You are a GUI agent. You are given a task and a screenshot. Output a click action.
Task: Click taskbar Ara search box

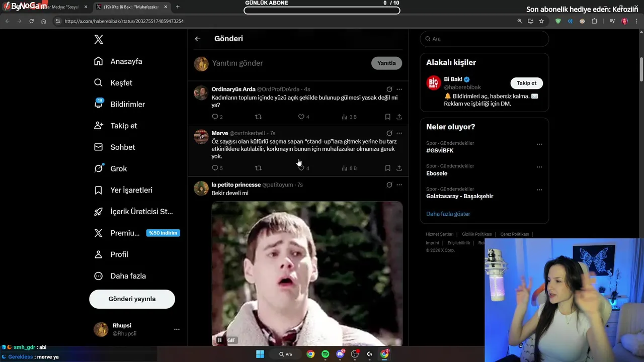pos(286,354)
